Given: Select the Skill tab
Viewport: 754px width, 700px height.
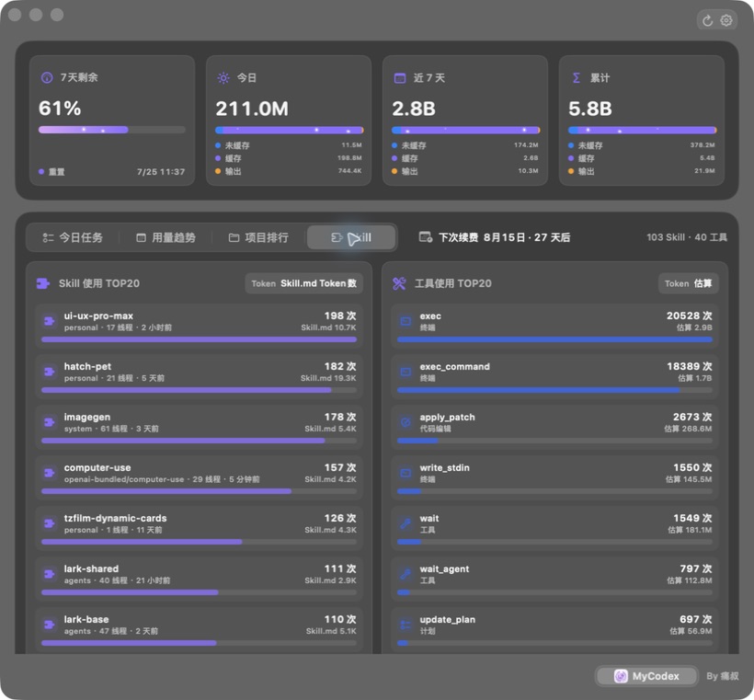Looking at the screenshot, I should pyautogui.click(x=351, y=237).
